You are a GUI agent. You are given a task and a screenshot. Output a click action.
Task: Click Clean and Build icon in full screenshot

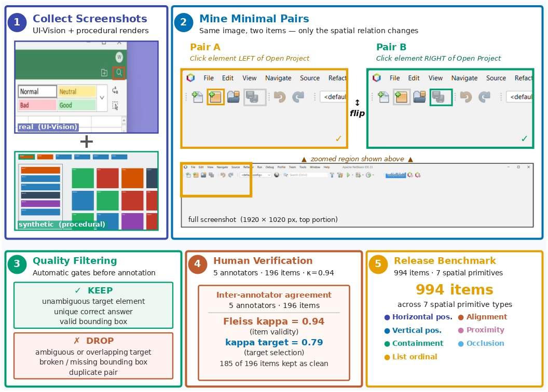340,175
